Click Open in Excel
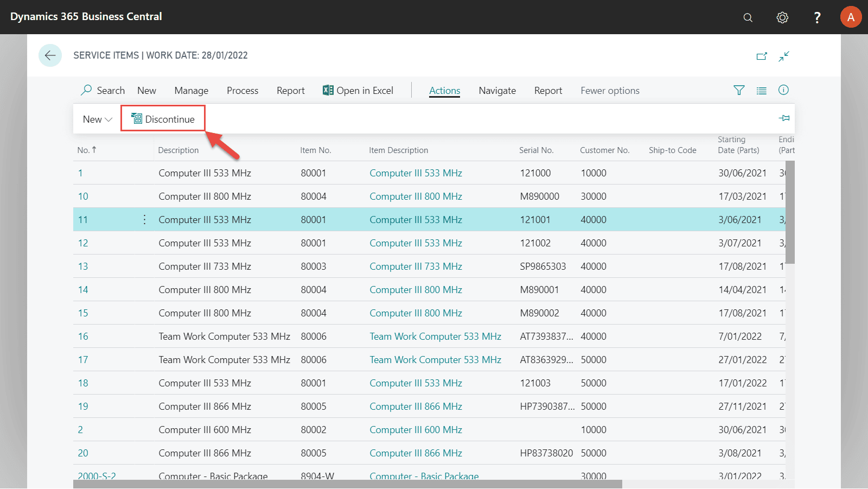This screenshot has width=868, height=489. [358, 91]
